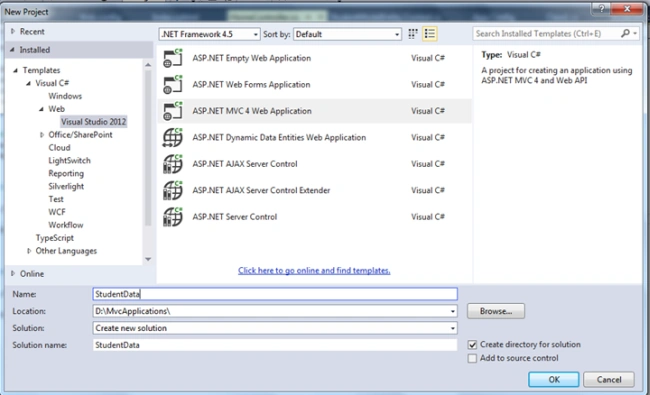The width and height of the screenshot is (650, 395).
Task: Select the Cloud template category
Action: point(59,148)
